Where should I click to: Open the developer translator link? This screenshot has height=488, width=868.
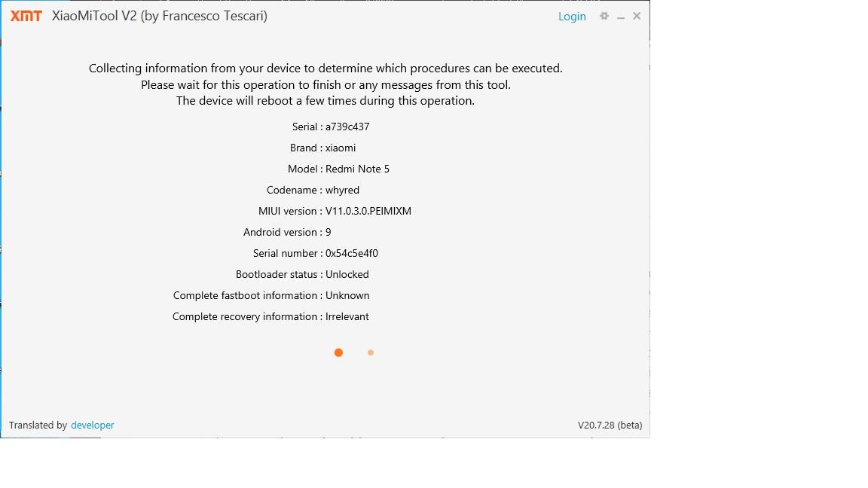[92, 425]
